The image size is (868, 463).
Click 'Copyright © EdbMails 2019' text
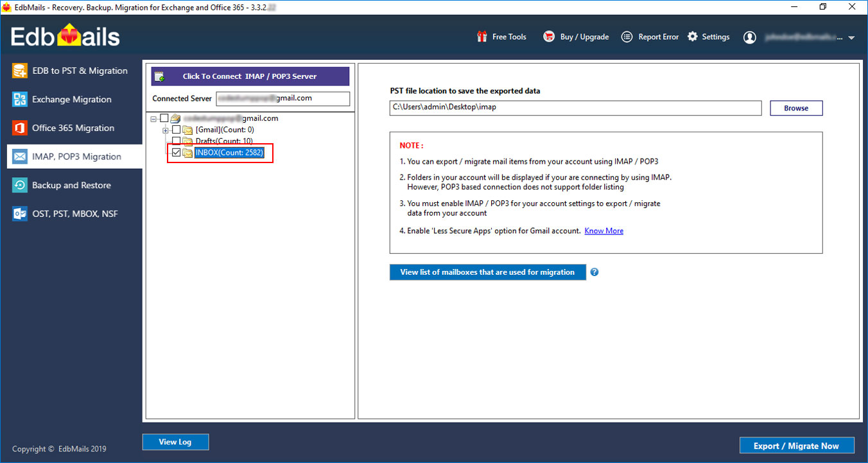coord(59,449)
